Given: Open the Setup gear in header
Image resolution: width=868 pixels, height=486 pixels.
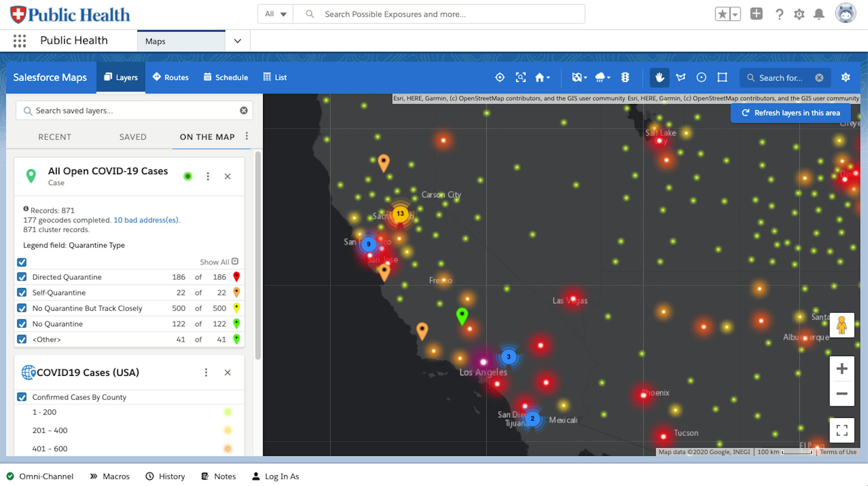Looking at the screenshot, I should 799,14.
